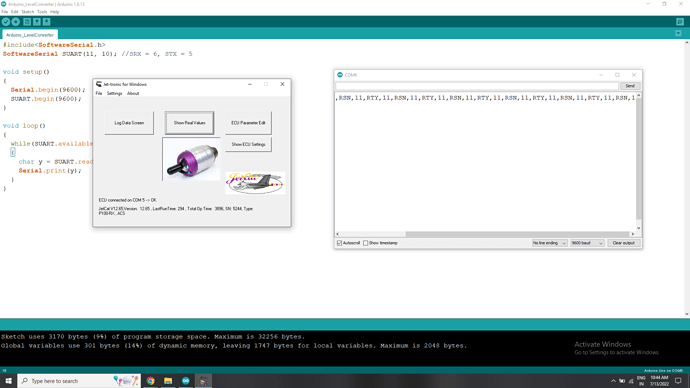690x388 pixels.
Task: Click the 'ECU connected on COM 5' status text
Action: pyautogui.click(x=128, y=200)
